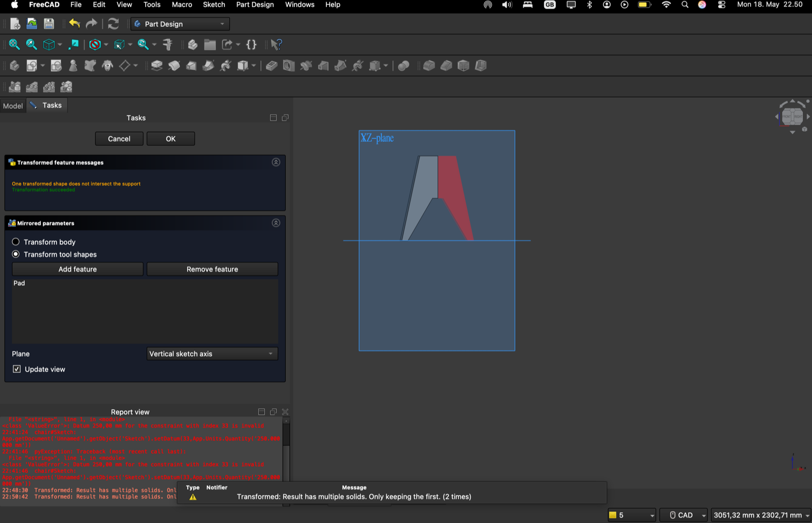This screenshot has height=523, width=812.
Task: Set isometric standard view cube
Action: coord(49,45)
